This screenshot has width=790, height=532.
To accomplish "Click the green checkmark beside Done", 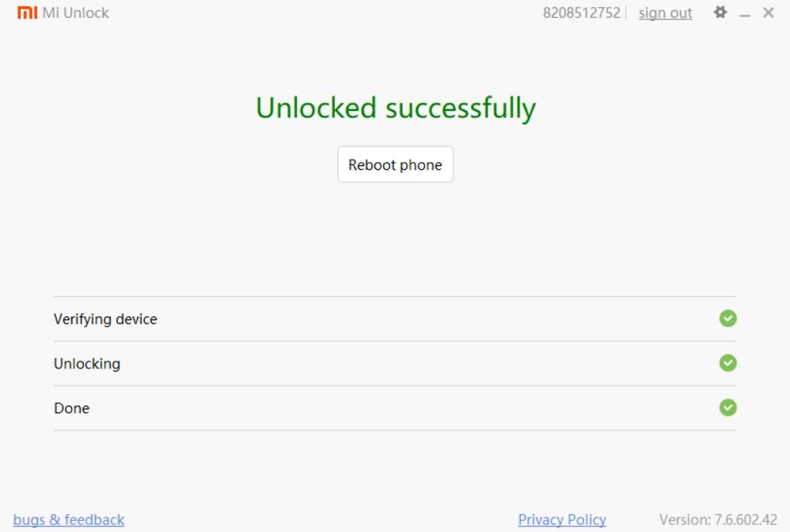I will (728, 407).
